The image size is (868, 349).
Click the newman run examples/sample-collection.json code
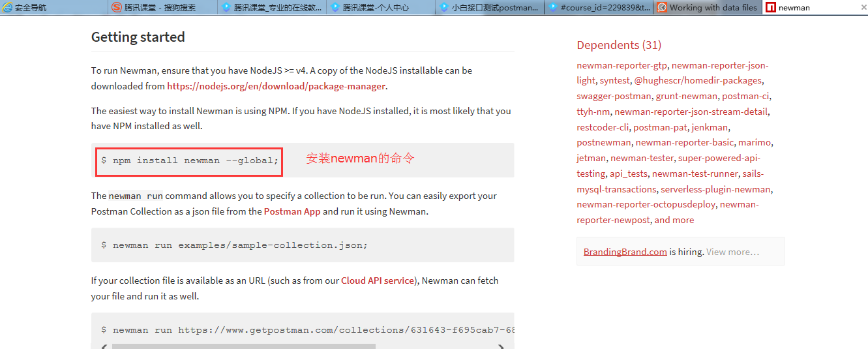tap(234, 245)
